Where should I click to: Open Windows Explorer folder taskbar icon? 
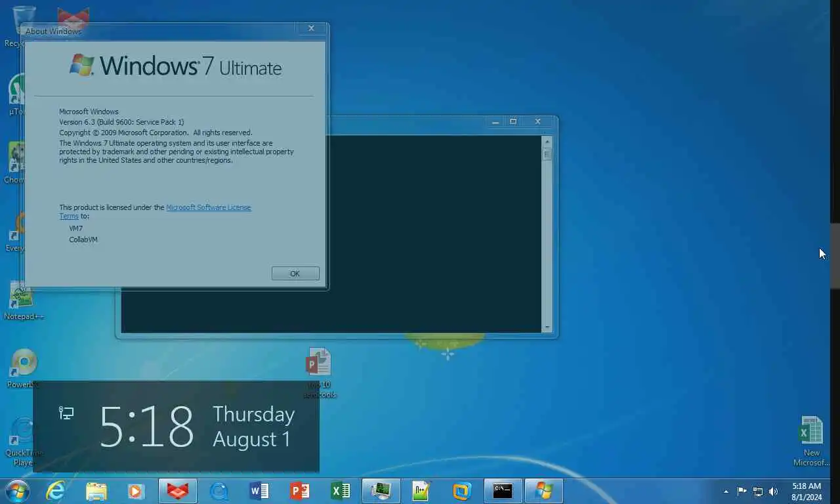[96, 491]
